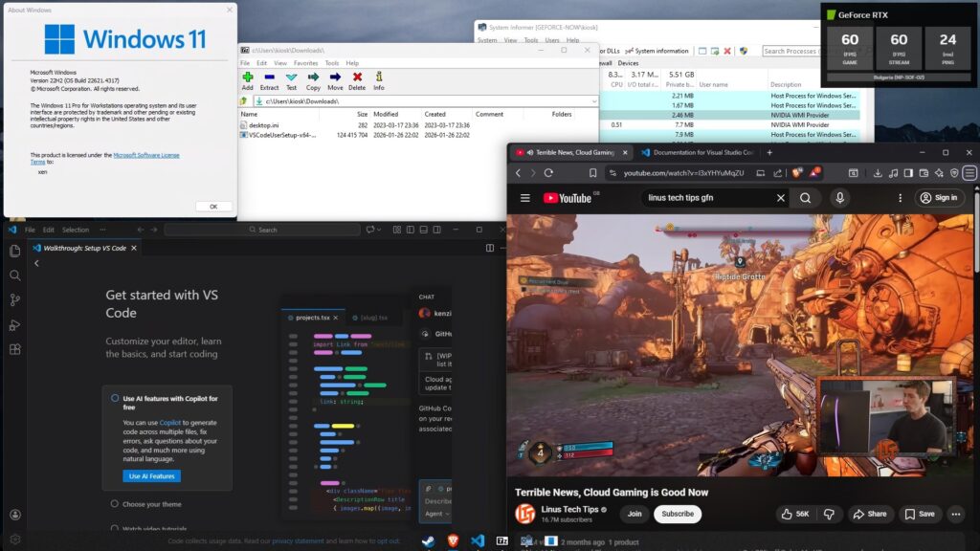
Task: Open VS Code Search sidebar icon
Action: click(15, 275)
